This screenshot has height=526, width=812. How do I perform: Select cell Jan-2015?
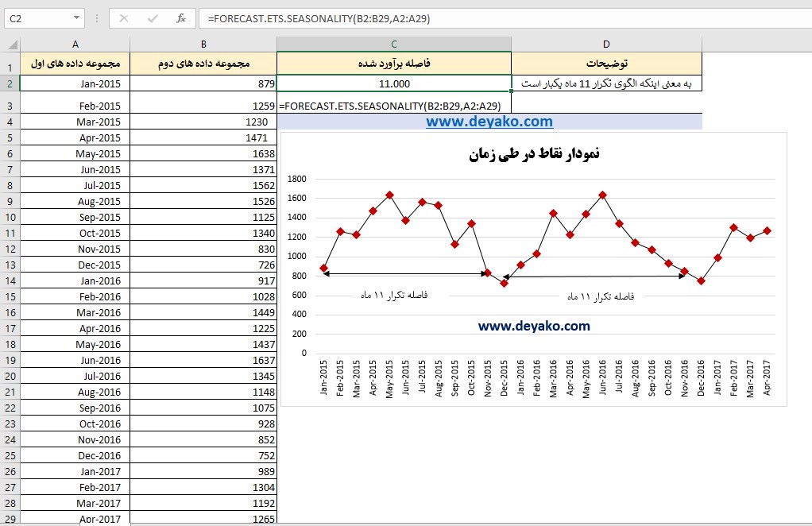click(75, 83)
